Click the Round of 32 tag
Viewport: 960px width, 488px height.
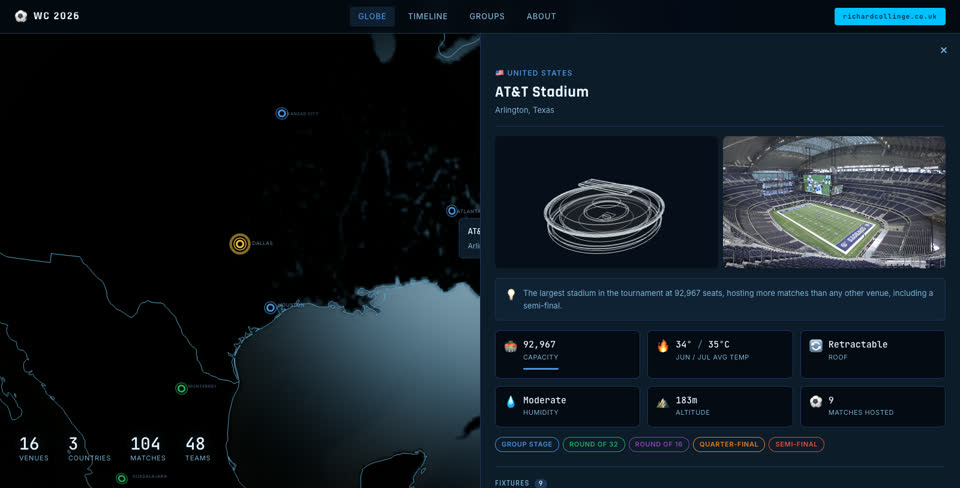point(593,445)
